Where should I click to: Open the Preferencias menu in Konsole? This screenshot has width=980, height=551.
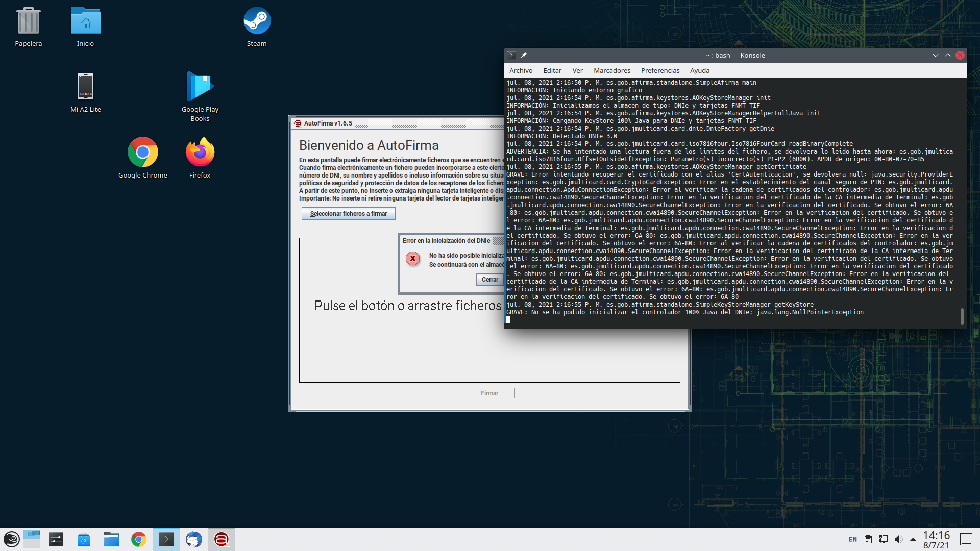(x=660, y=70)
